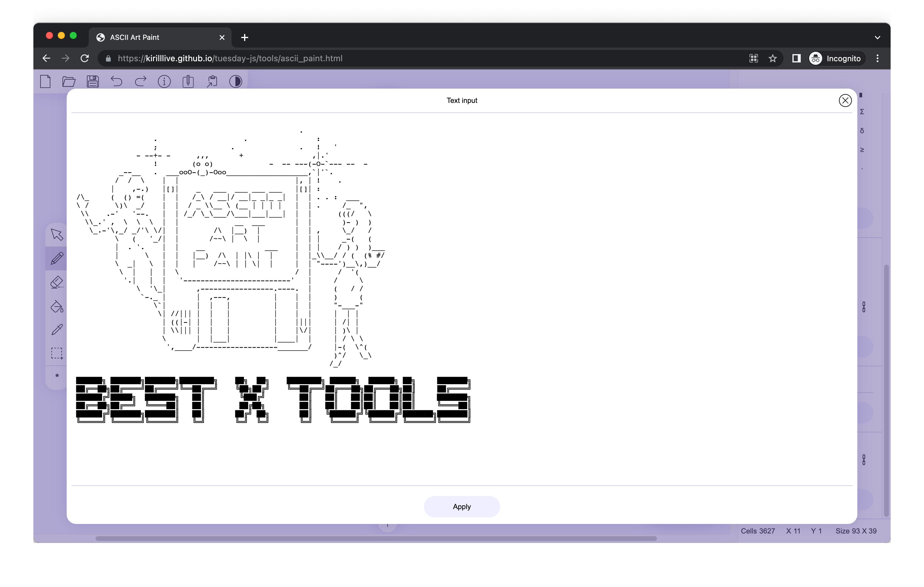This screenshot has height=587, width=924.
Task: Open the Chrome tab search chevron
Action: tap(877, 37)
